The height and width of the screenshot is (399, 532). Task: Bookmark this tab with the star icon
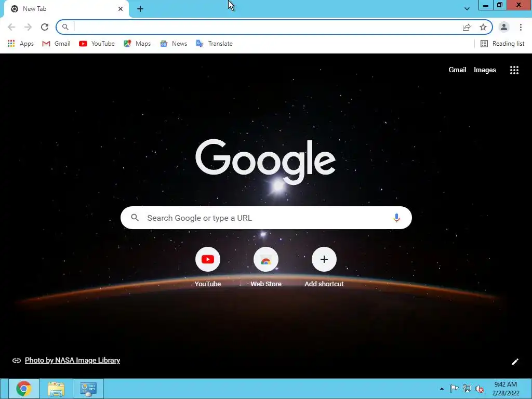(x=483, y=27)
